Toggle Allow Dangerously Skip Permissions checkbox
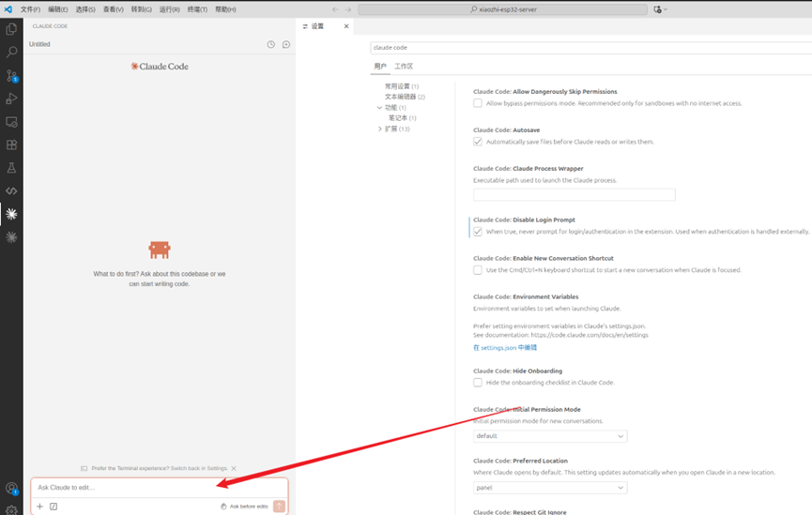 click(478, 103)
